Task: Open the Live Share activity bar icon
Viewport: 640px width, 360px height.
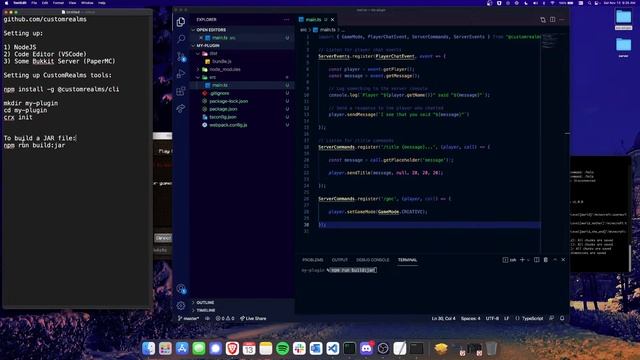Action: 181,108
